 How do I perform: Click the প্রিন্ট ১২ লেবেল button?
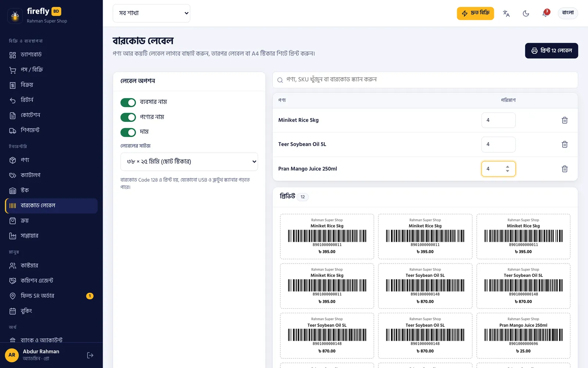click(x=551, y=51)
